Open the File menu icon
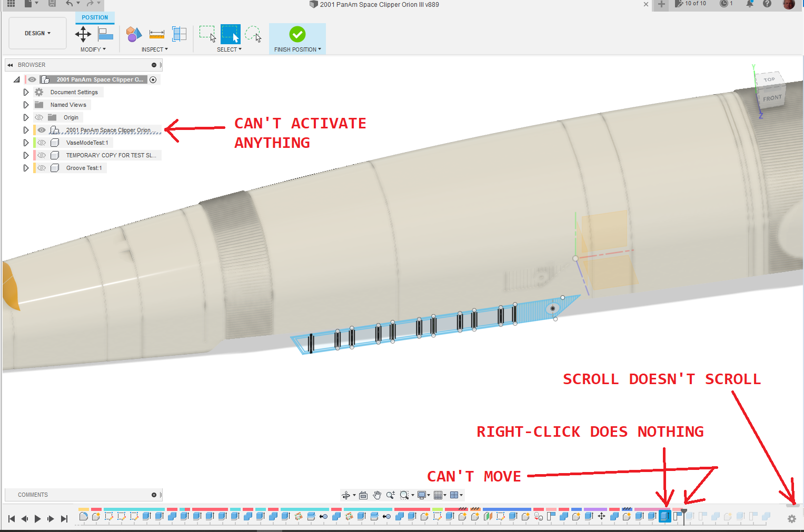 (28, 3)
